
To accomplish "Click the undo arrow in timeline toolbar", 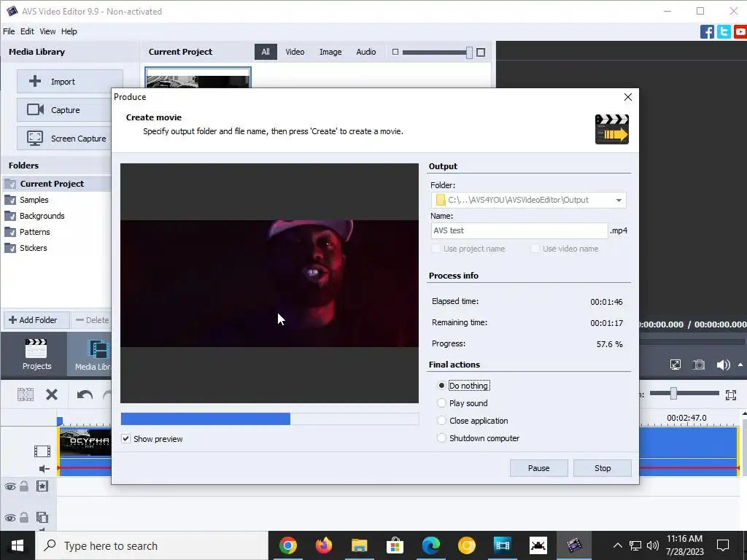I will (x=85, y=394).
